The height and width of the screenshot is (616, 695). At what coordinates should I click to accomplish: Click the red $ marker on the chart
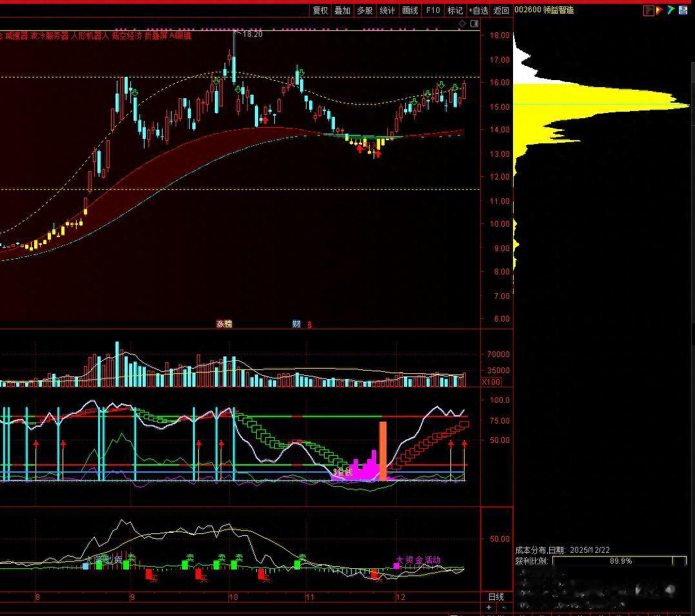[x=309, y=325]
